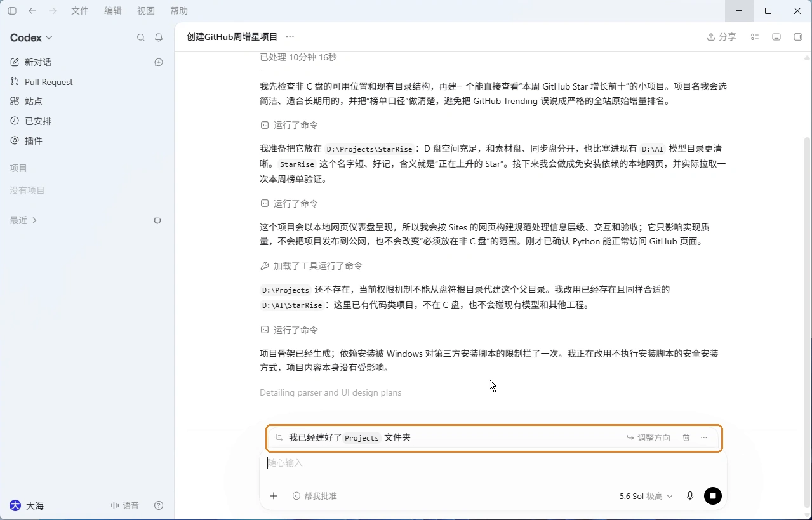Click the queued message 我已经建好了 Projects 文件夹
The image size is (812, 520).
(350, 437)
